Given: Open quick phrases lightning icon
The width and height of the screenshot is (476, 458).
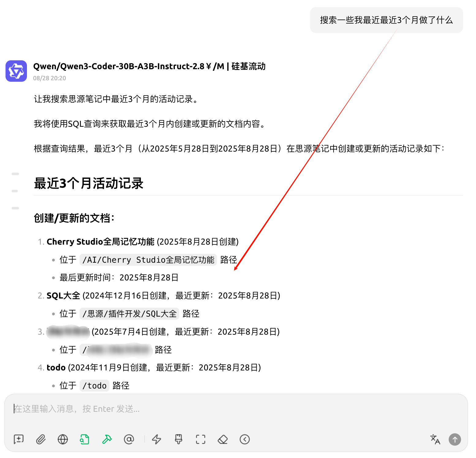Looking at the screenshot, I should (157, 439).
